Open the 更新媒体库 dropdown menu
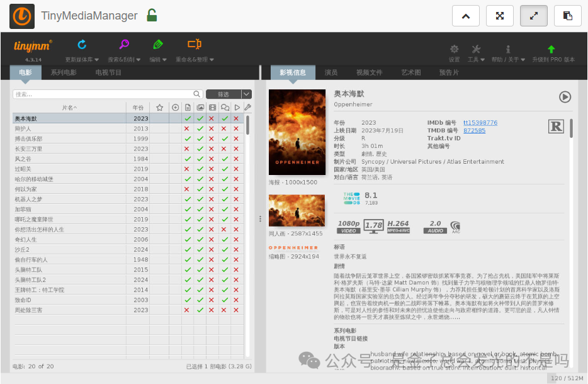This screenshot has width=588, height=384. [x=82, y=60]
